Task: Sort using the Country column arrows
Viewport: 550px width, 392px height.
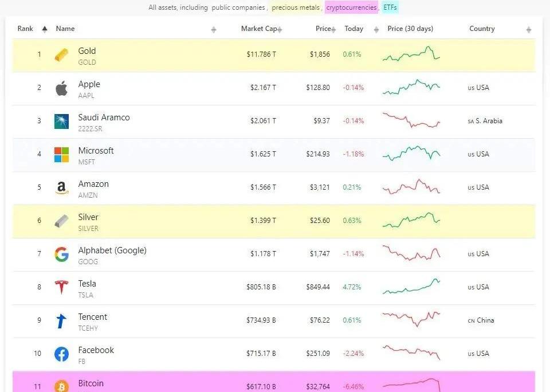Action: pyautogui.click(x=528, y=29)
